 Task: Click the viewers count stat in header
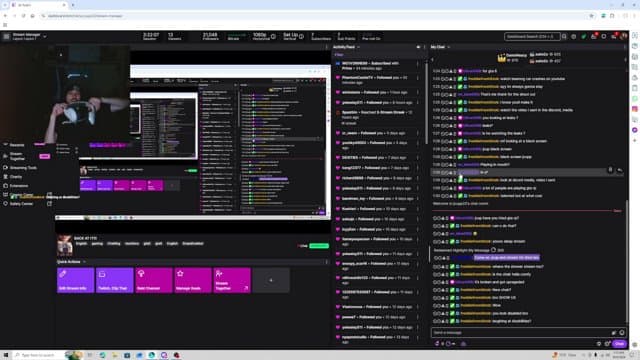coord(174,36)
